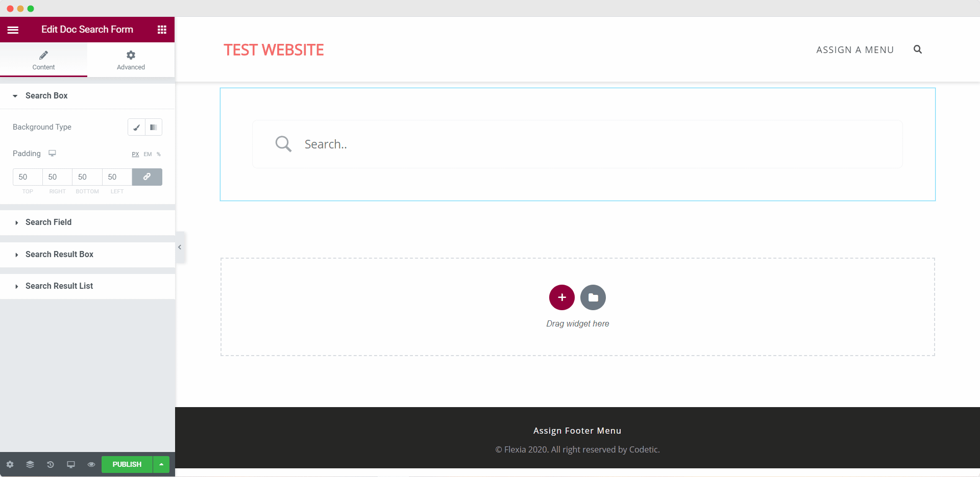
Task: Open publish save options arrow
Action: click(161, 464)
